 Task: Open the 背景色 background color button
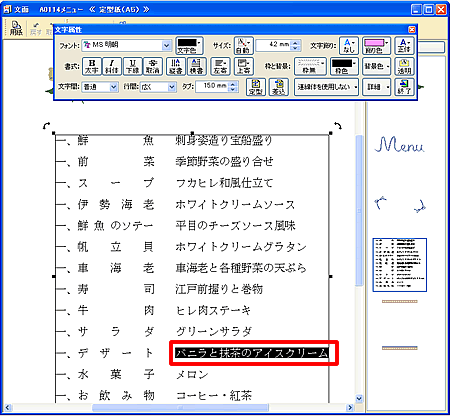[376, 66]
